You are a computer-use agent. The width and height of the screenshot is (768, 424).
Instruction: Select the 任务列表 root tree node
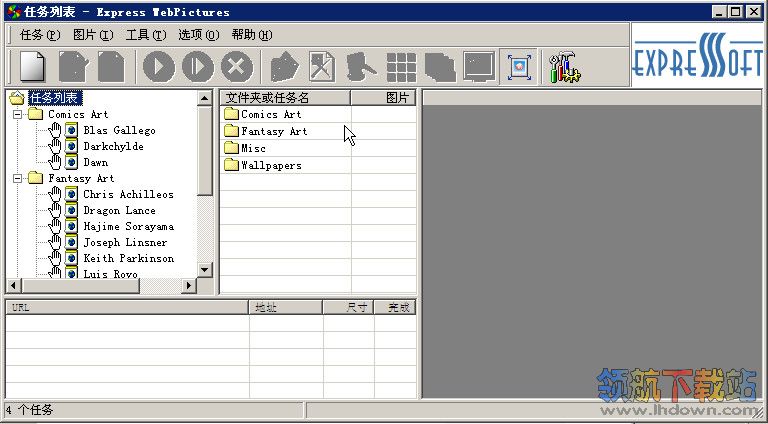click(55, 98)
